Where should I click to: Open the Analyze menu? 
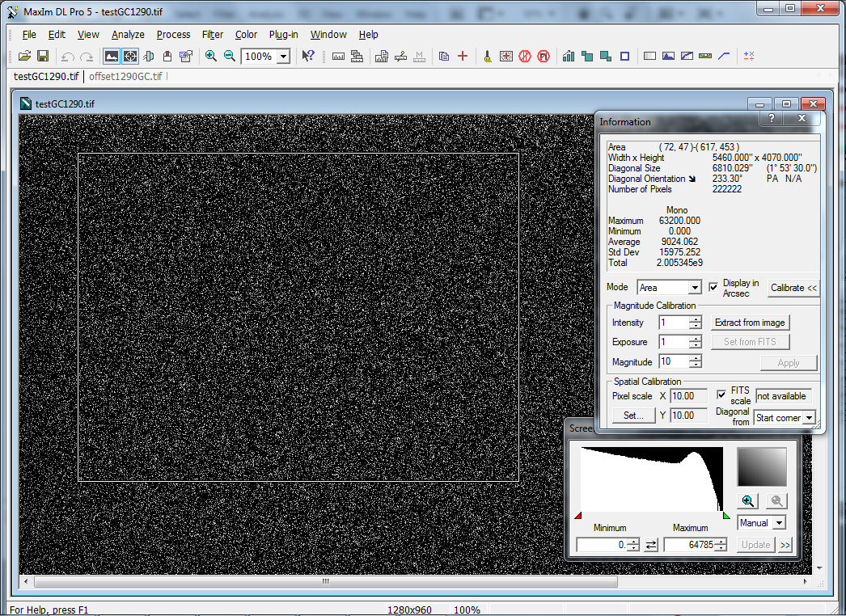pos(128,35)
